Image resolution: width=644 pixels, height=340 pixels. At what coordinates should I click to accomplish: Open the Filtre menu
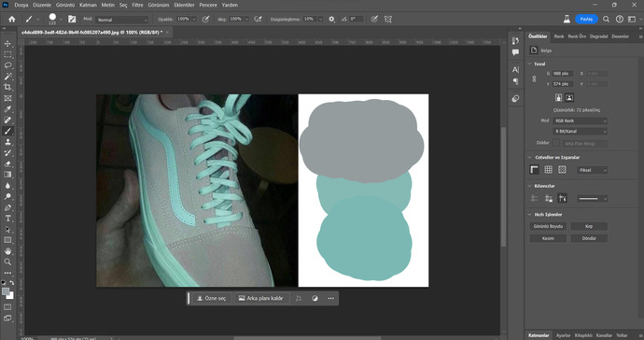click(x=137, y=5)
